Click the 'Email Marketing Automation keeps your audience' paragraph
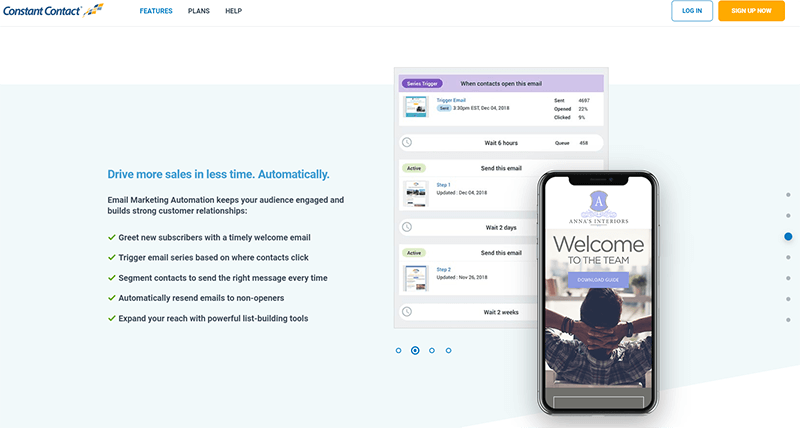The width and height of the screenshot is (800, 428). [226, 205]
